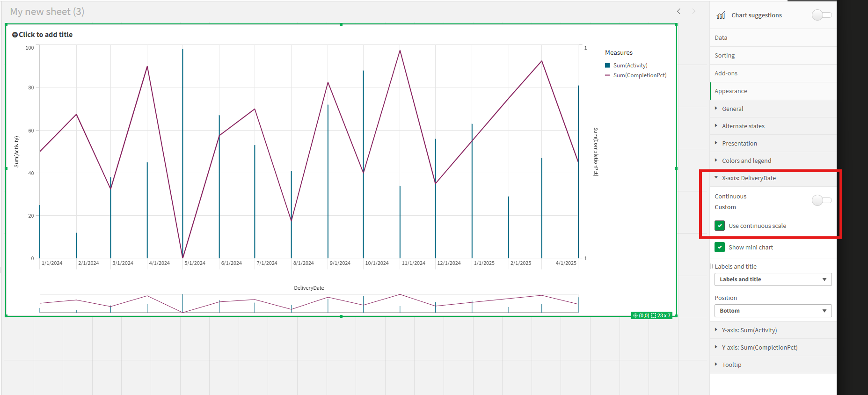
Task: Click the 5/1/2024 x-axis label
Action: coord(195,263)
